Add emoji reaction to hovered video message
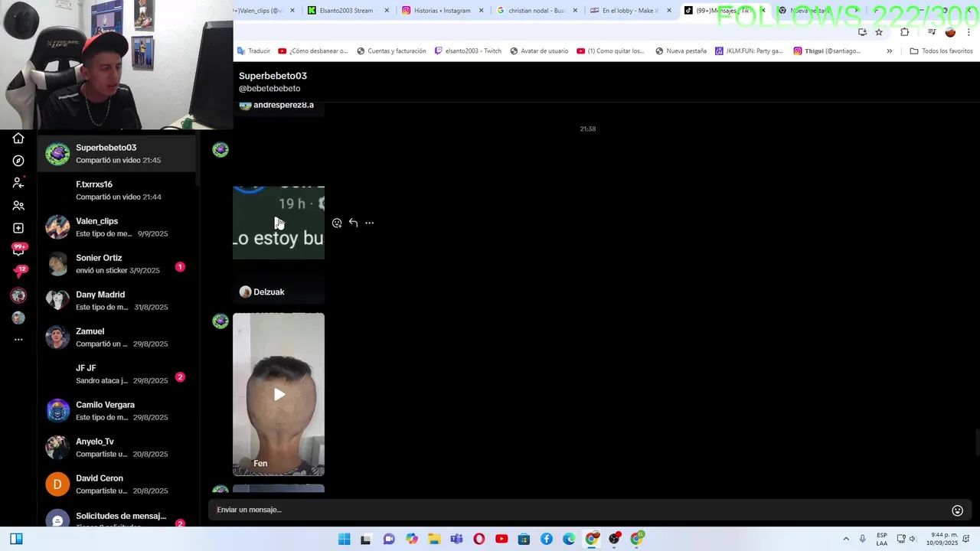 tap(337, 223)
